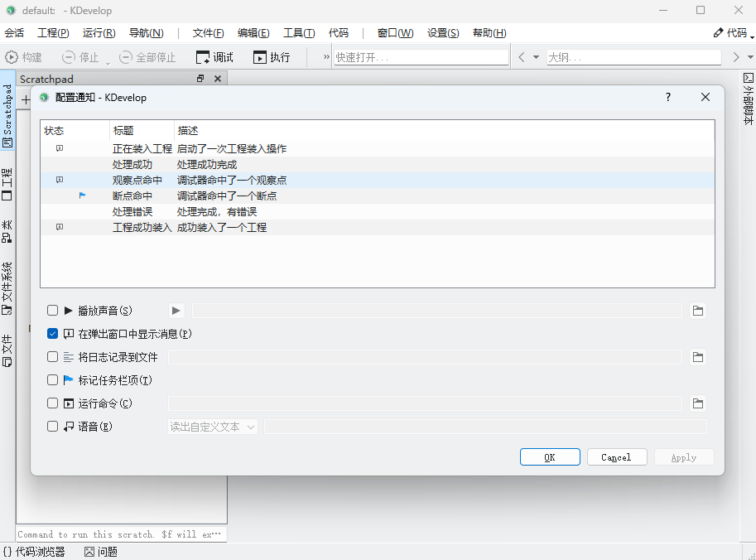This screenshot has height=560, width=756.
Task: Open the 工程 project sidebar tab
Action: pos(7,184)
